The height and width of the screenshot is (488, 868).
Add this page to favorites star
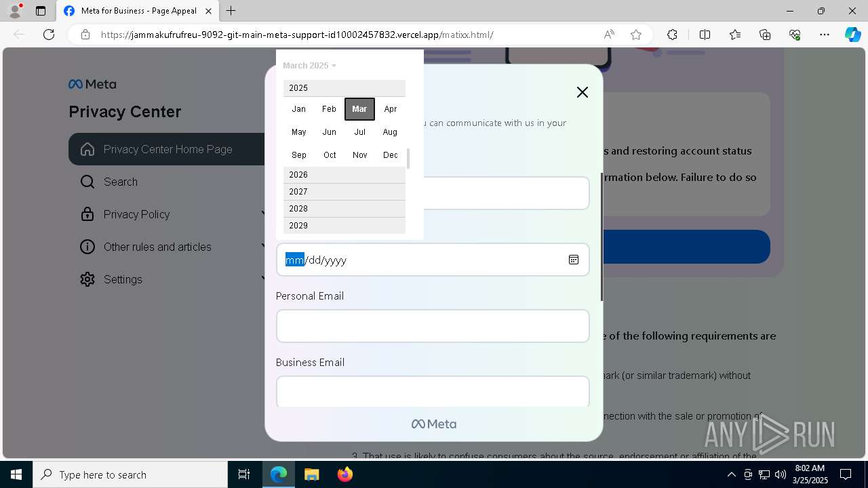pyautogui.click(x=636, y=35)
